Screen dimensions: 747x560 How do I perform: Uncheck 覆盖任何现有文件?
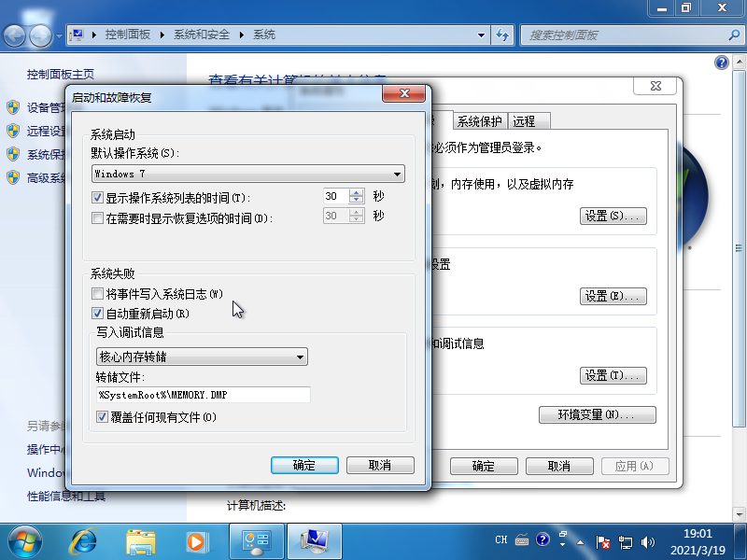click(x=103, y=416)
